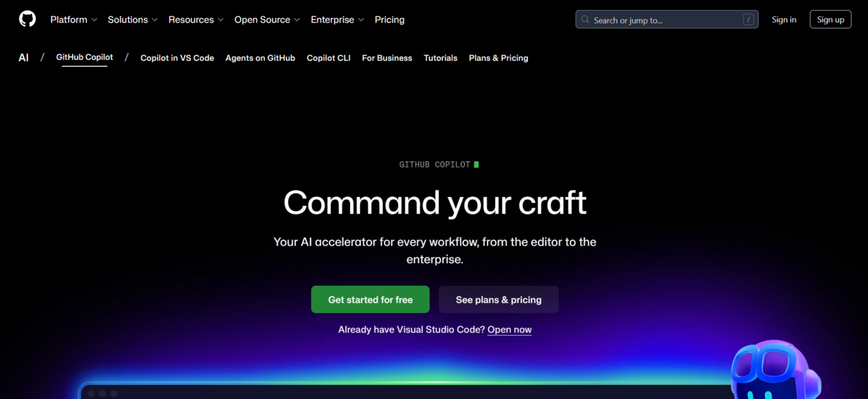The width and height of the screenshot is (868, 399).
Task: Switch to the Copilot CLI tab
Action: (329, 58)
